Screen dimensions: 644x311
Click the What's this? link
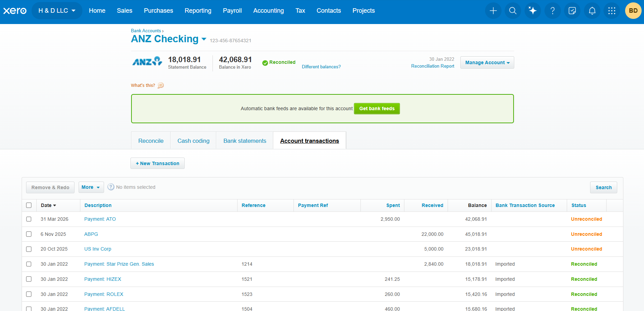point(143,85)
